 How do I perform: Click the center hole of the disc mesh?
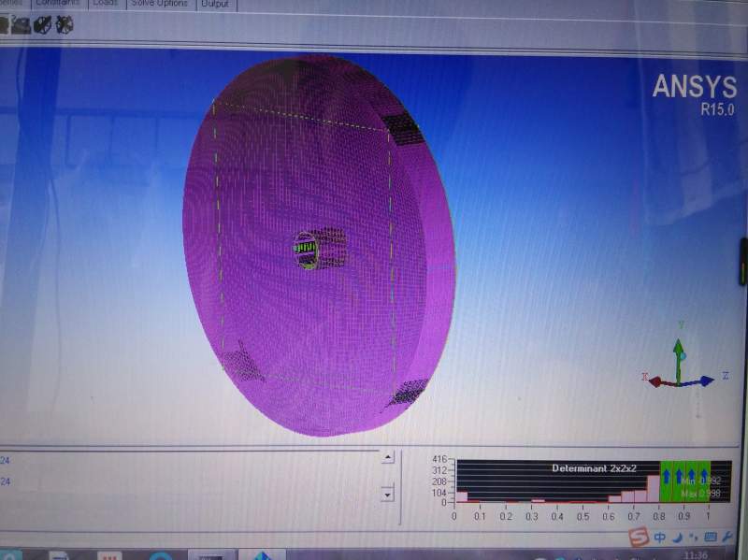pyautogui.click(x=307, y=250)
